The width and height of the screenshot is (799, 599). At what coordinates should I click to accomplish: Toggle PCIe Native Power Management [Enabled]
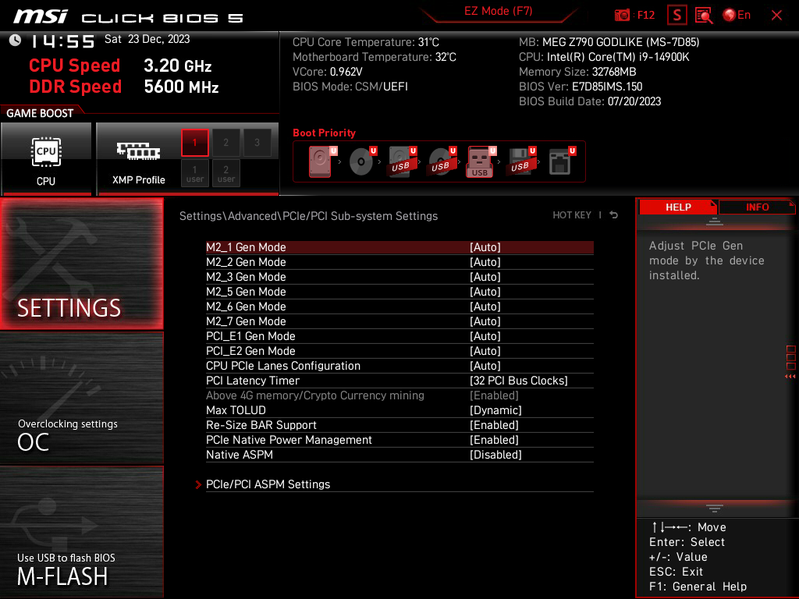(494, 440)
